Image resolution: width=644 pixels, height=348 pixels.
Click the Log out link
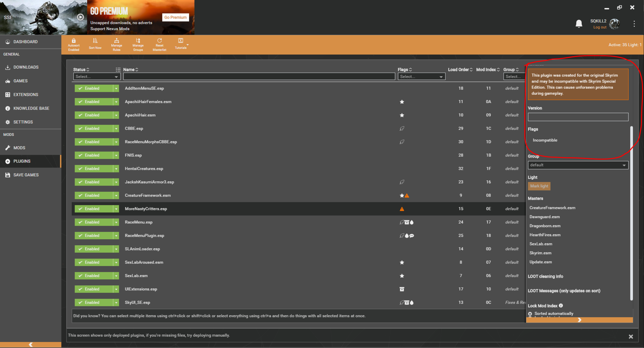pyautogui.click(x=600, y=27)
